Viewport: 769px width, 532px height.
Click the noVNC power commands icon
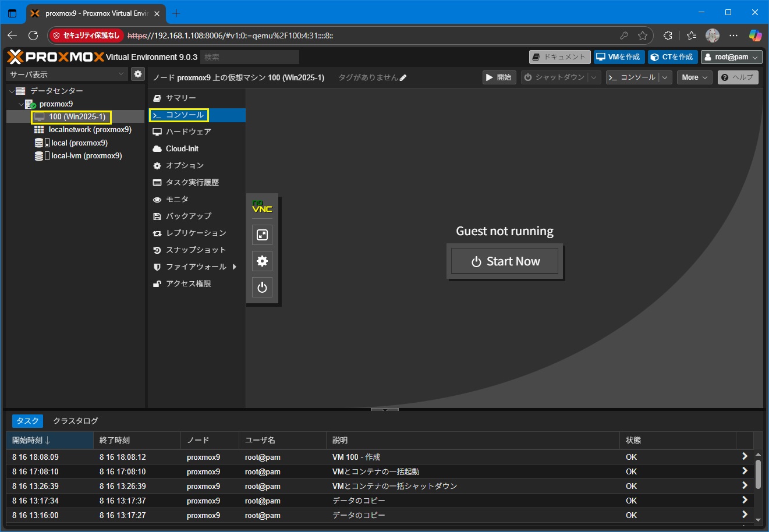point(262,287)
